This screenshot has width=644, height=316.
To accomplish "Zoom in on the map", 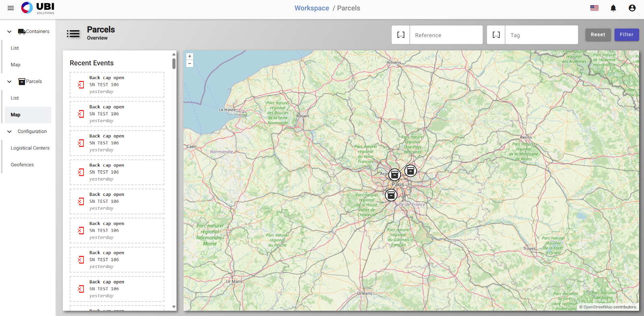I will (190, 56).
